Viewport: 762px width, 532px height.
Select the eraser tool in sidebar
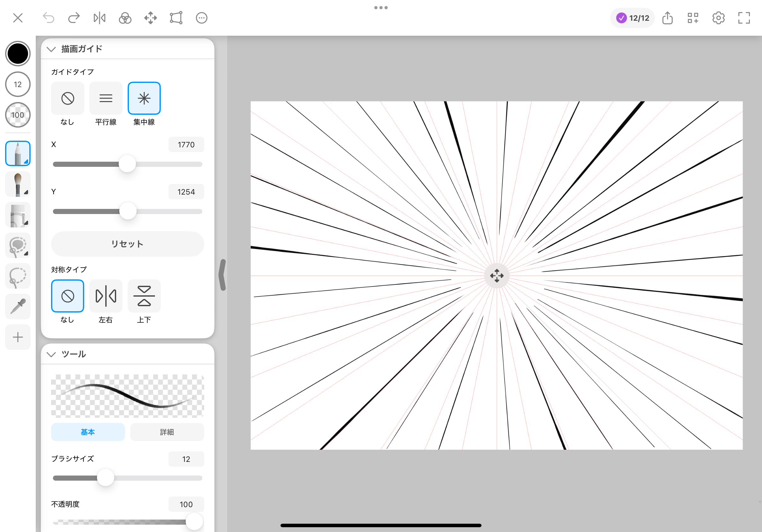point(18,215)
